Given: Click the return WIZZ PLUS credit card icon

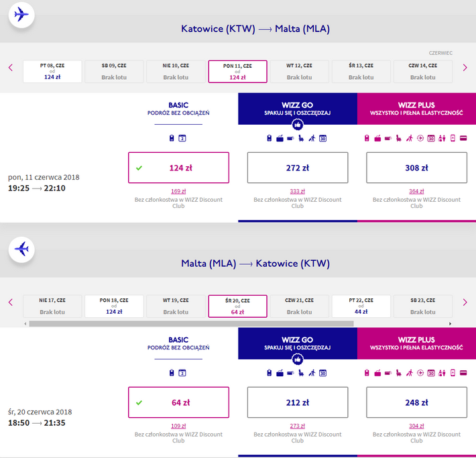Looking at the screenshot, I should [x=463, y=374].
